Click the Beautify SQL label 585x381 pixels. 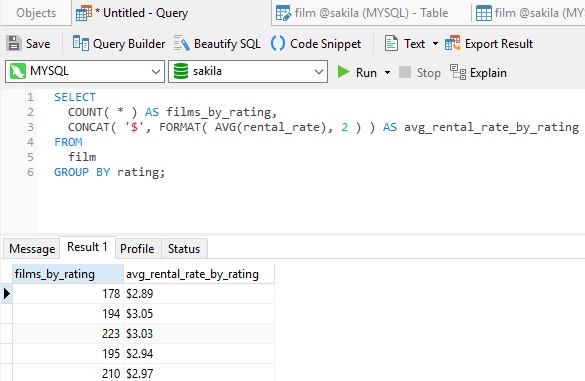tap(227, 44)
